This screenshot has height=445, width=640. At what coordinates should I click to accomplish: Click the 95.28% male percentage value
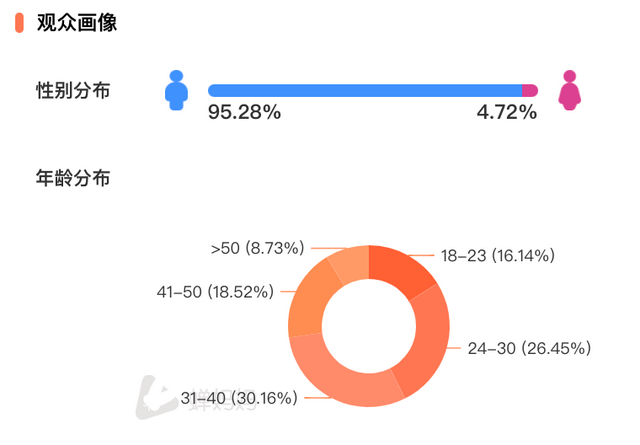pyautogui.click(x=244, y=112)
